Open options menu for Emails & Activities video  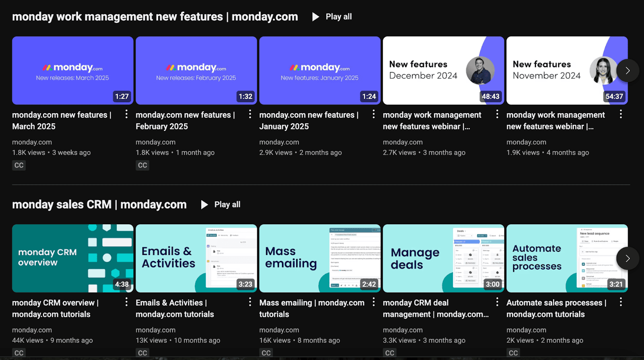(250, 302)
